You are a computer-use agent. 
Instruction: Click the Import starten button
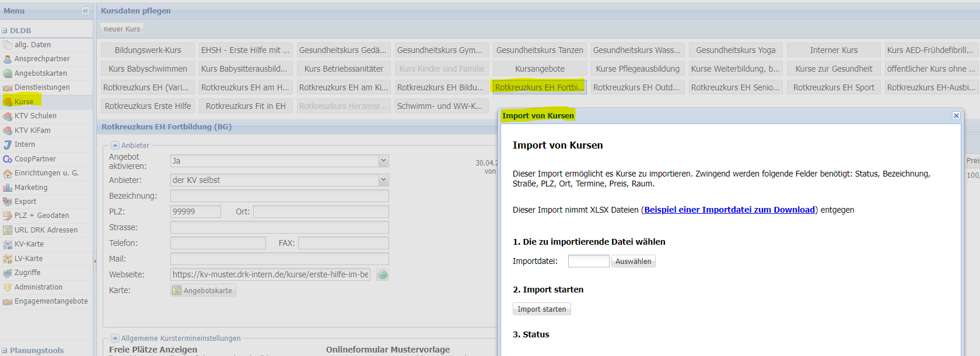tap(541, 309)
